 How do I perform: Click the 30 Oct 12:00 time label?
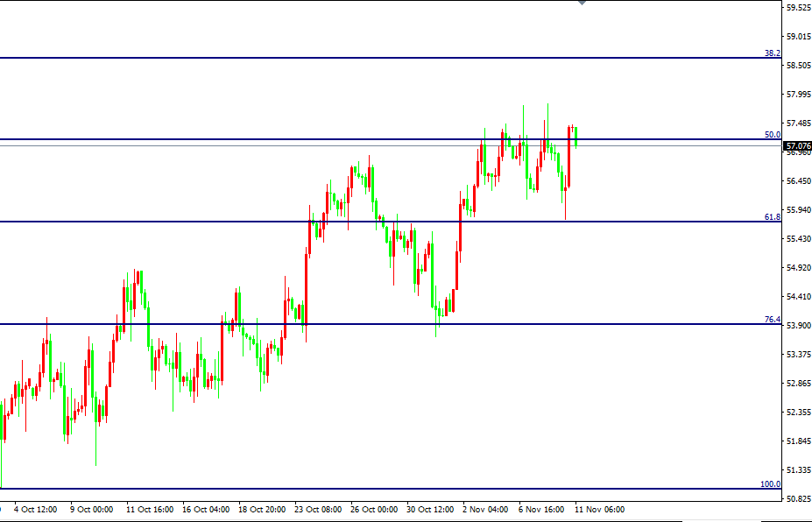[x=431, y=509]
